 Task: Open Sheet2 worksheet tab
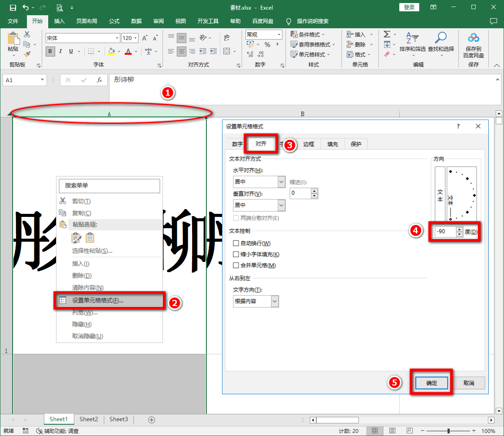89,419
